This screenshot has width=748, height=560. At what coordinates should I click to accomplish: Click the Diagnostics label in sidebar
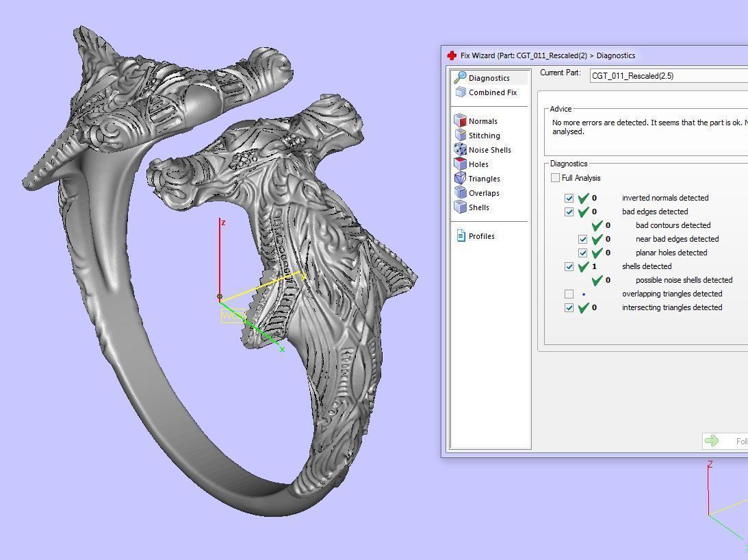[x=489, y=78]
